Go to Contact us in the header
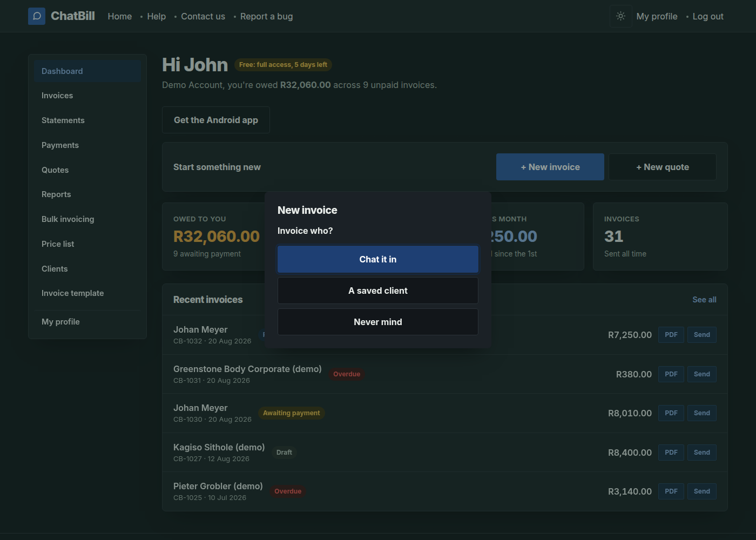Viewport: 756px width, 540px height. pyautogui.click(x=203, y=16)
